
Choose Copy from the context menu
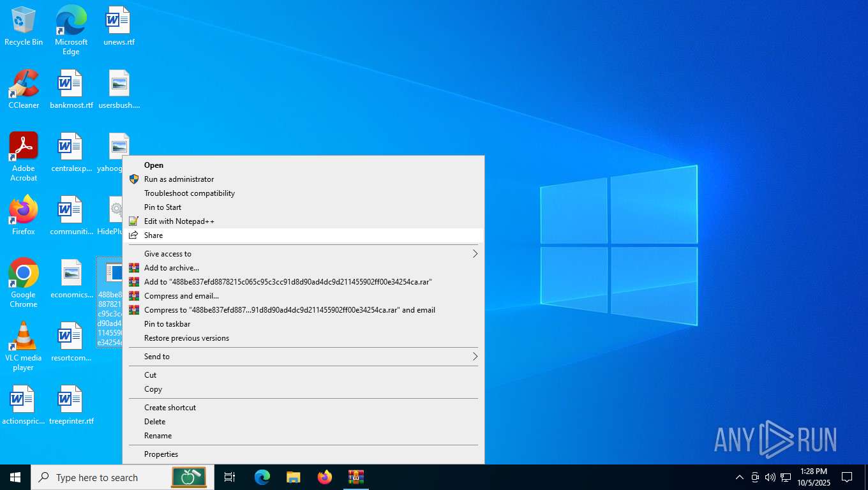[303, 389]
